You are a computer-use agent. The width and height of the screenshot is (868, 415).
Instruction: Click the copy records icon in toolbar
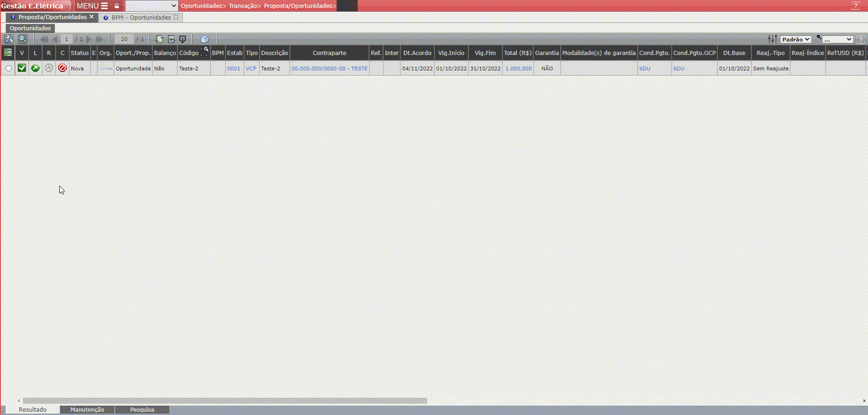(x=204, y=39)
